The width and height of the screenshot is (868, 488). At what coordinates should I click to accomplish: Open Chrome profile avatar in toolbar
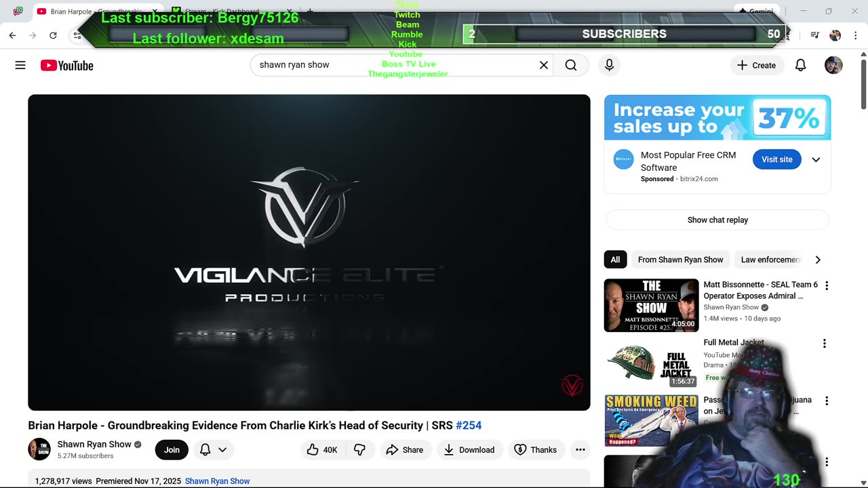click(x=835, y=35)
